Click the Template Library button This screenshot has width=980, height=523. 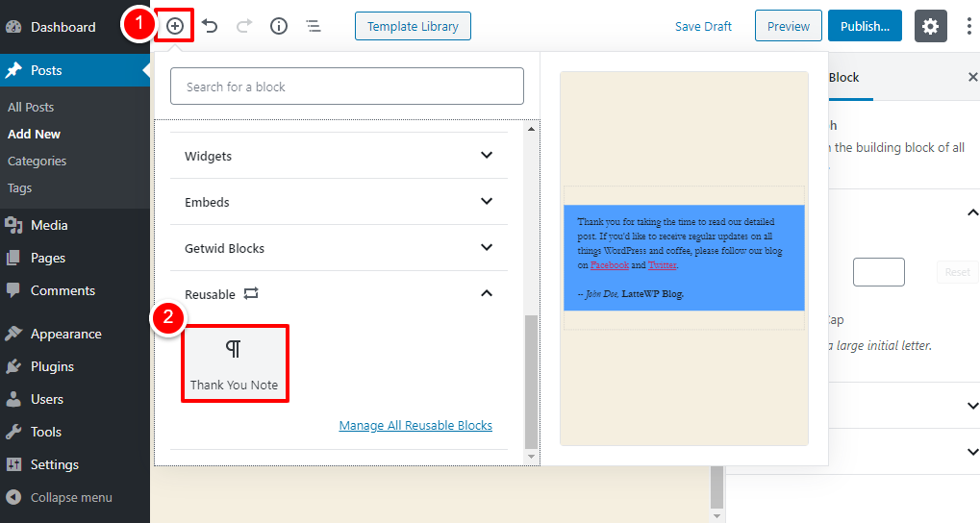[x=413, y=26]
